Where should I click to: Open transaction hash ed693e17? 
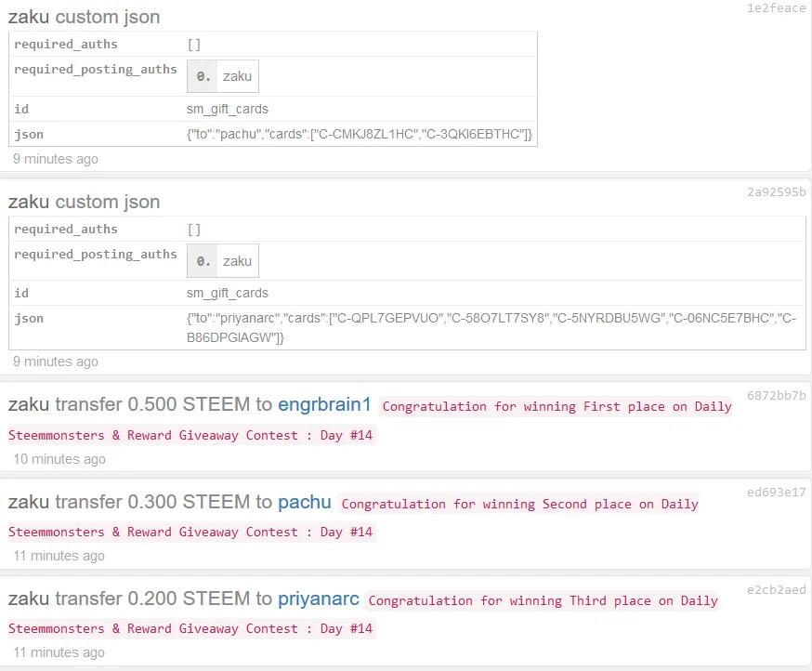click(x=776, y=493)
